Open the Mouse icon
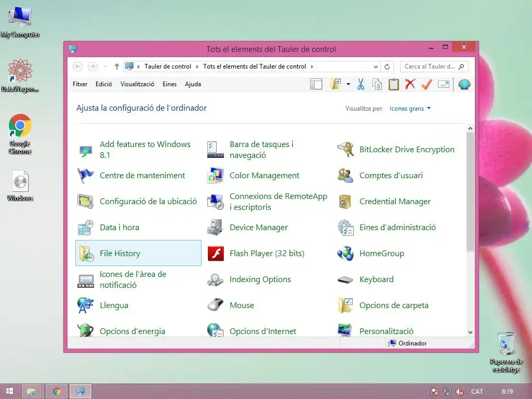 pos(216,304)
